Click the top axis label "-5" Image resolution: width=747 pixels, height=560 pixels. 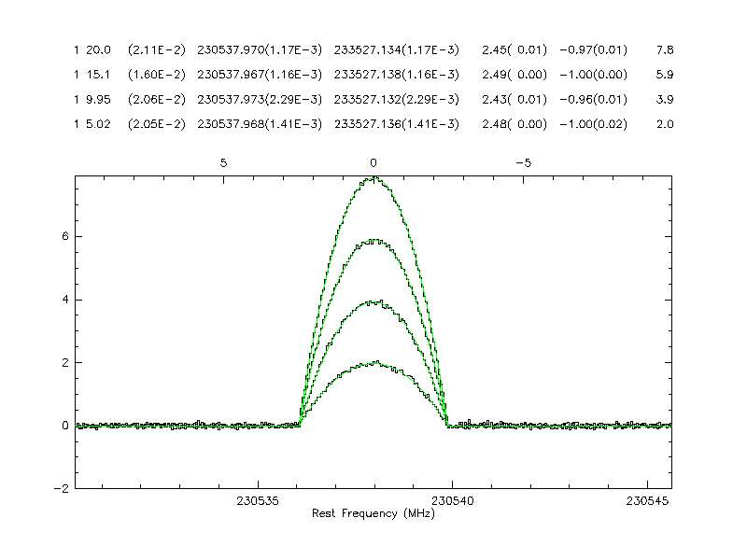point(524,162)
